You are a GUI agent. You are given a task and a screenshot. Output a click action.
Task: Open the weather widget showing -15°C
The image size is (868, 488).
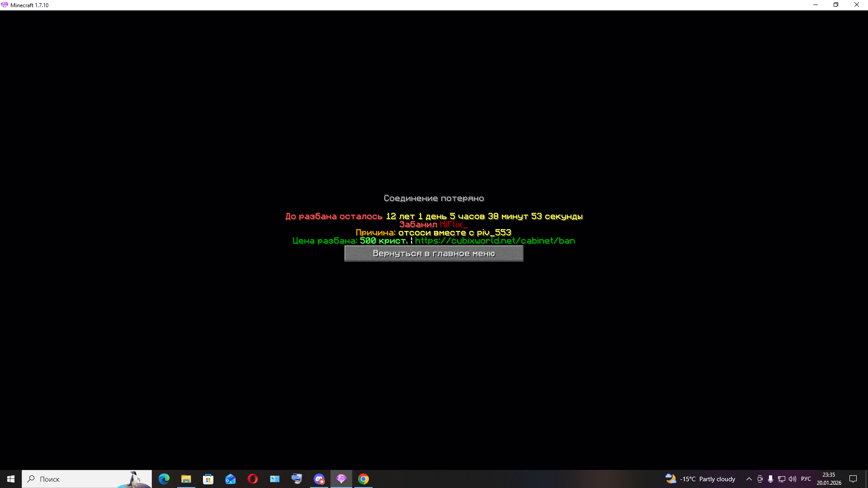click(x=700, y=479)
